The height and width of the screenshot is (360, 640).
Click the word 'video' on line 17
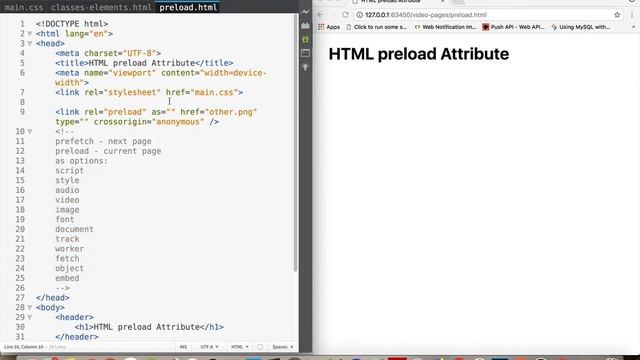[67, 200]
